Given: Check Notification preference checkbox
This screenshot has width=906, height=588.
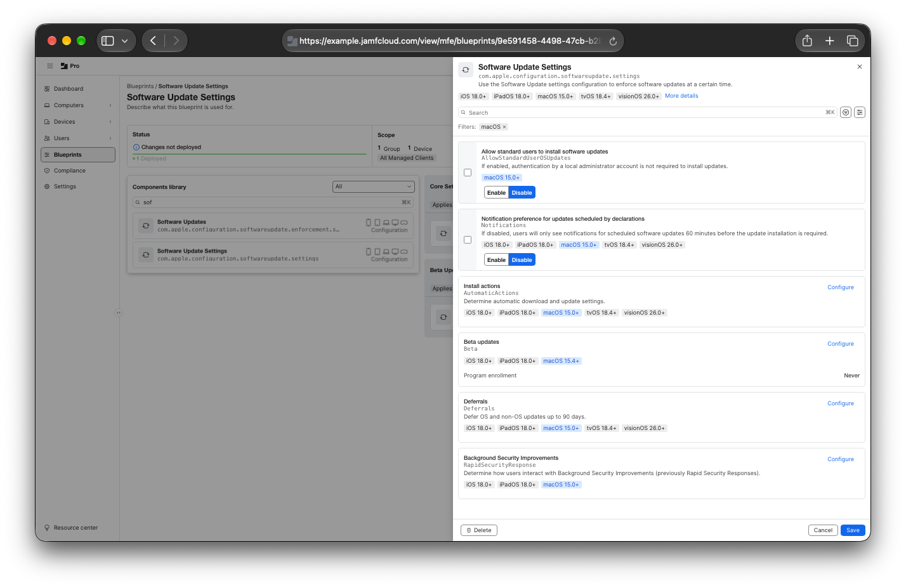Looking at the screenshot, I should 468,240.
